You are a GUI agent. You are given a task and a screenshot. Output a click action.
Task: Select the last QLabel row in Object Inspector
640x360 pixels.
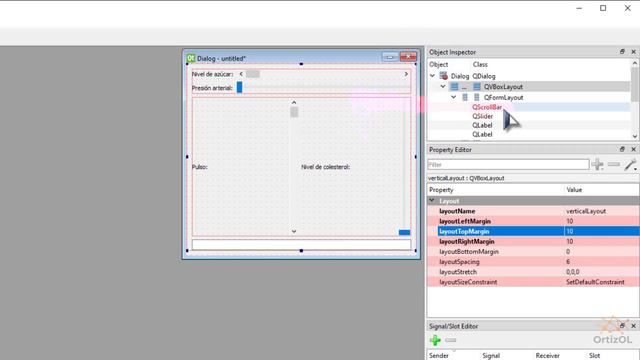coord(529,134)
